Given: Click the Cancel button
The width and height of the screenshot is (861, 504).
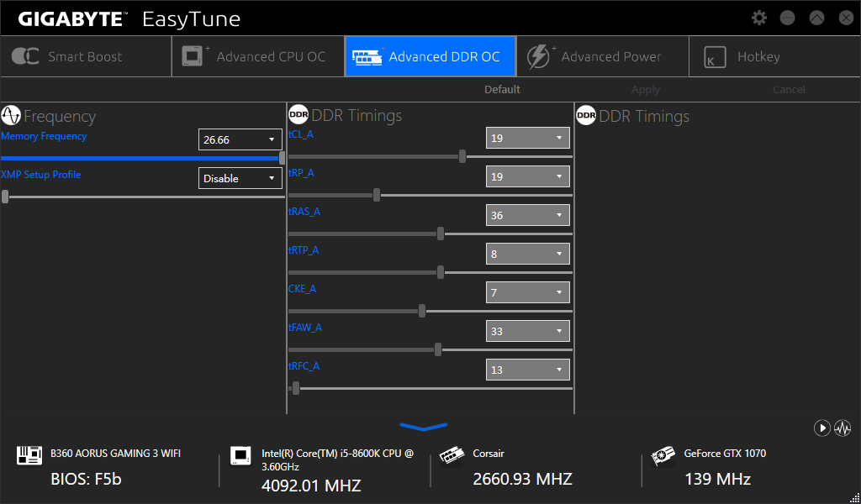Looking at the screenshot, I should click(x=789, y=89).
